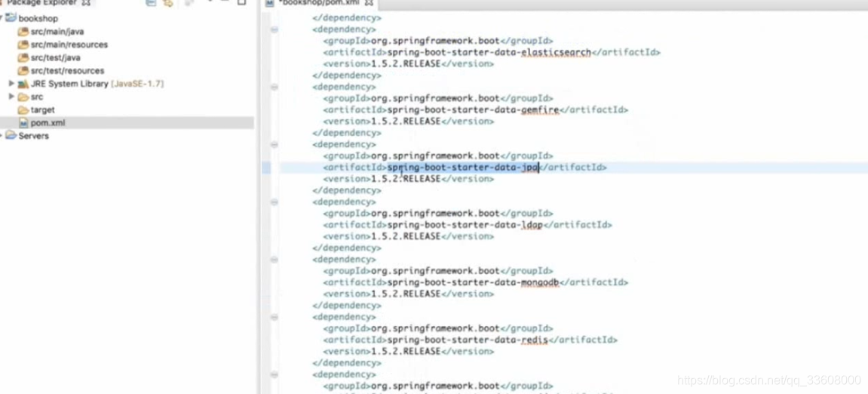This screenshot has height=394, width=868.
Task: Select src/test/resources in Package Explorer
Action: [68, 70]
